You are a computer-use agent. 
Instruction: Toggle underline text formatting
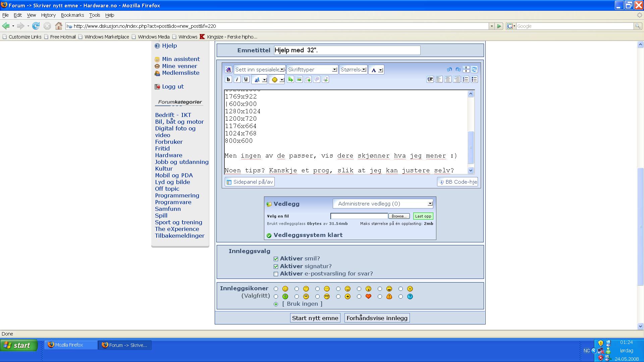(246, 79)
